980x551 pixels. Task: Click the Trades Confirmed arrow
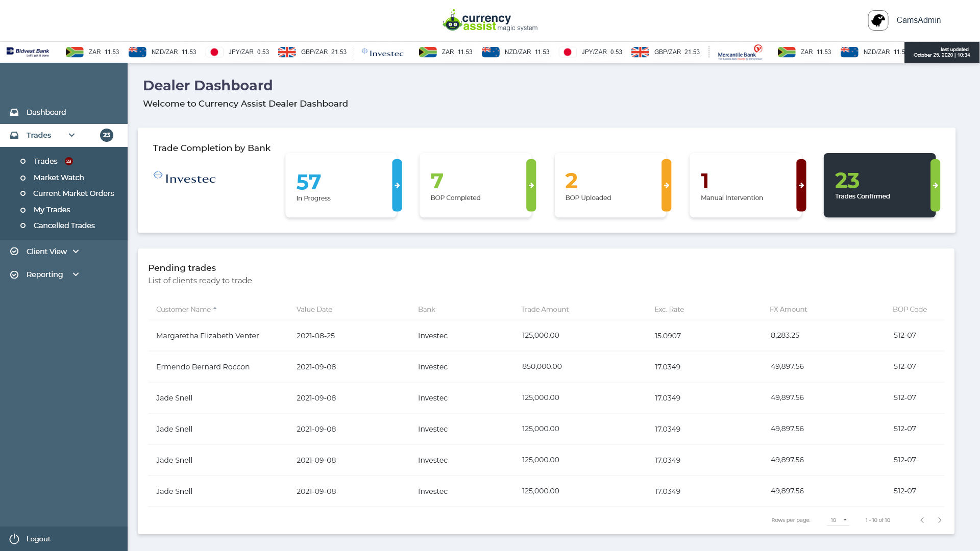pyautogui.click(x=935, y=185)
